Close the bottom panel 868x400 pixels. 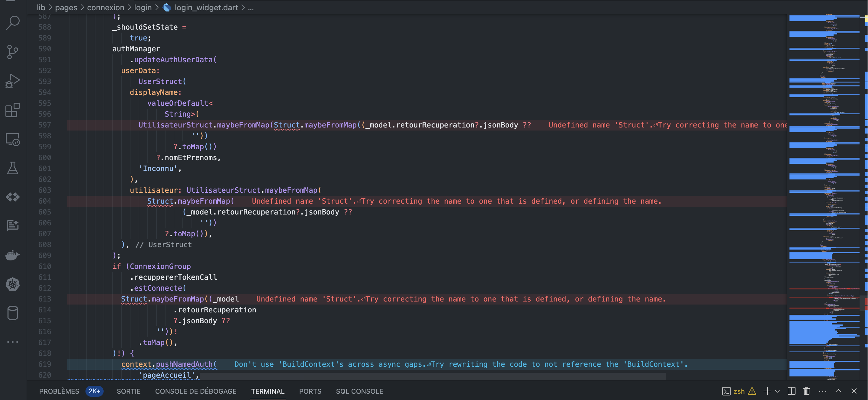[x=854, y=391]
